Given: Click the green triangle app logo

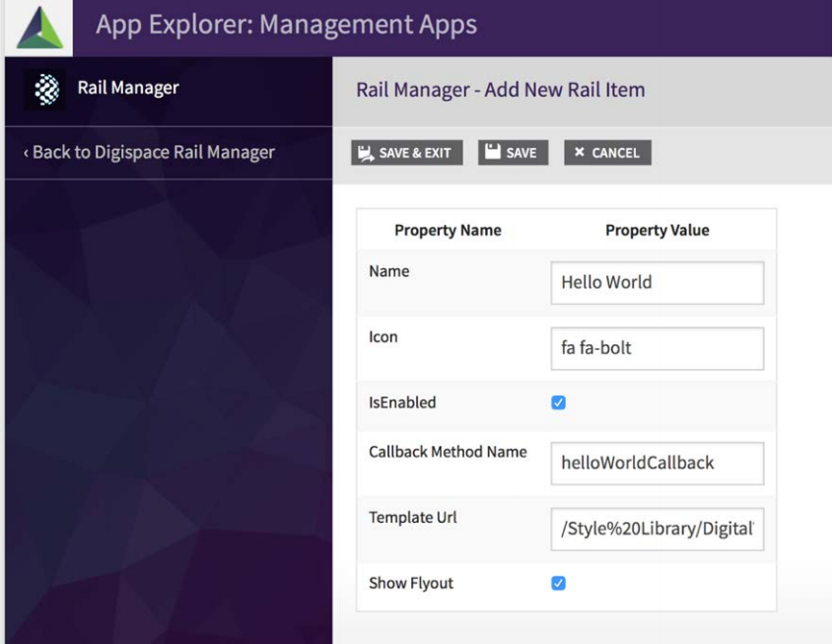Looking at the screenshot, I should [39, 27].
